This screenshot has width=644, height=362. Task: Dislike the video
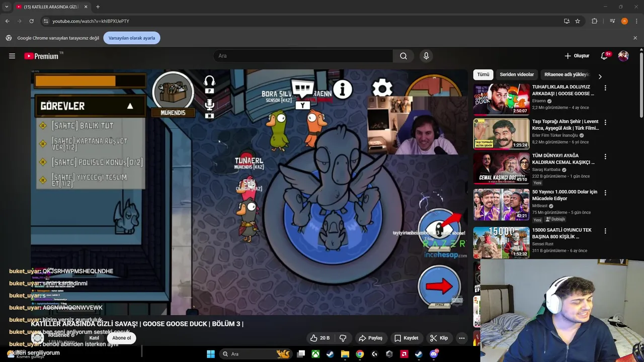343,338
